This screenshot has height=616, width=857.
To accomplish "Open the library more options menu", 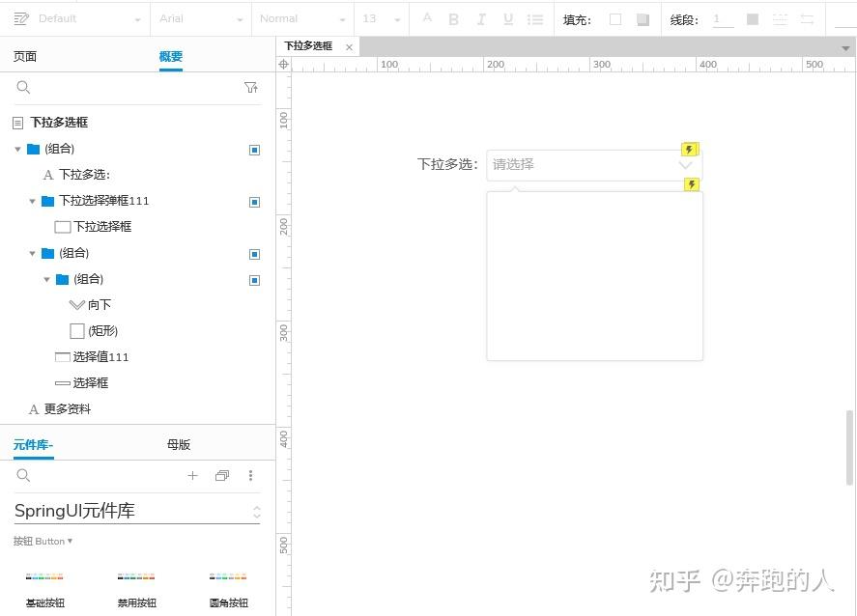I will click(251, 476).
